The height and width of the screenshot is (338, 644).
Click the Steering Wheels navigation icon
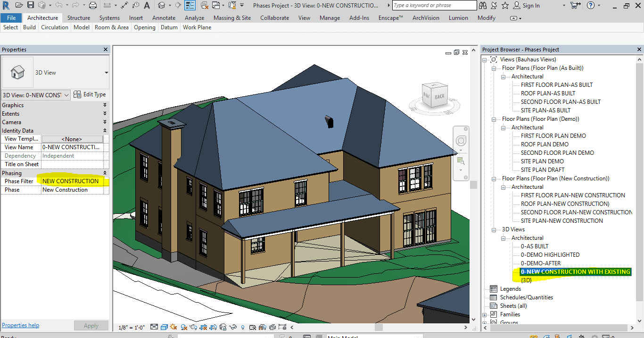(x=461, y=141)
